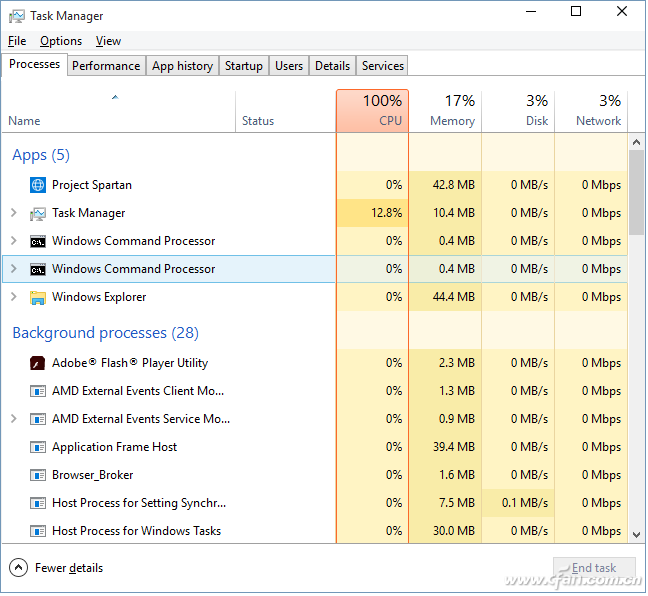This screenshot has width=648, height=596.
Task: Click the Task Manager process row icon
Action: tap(38, 213)
